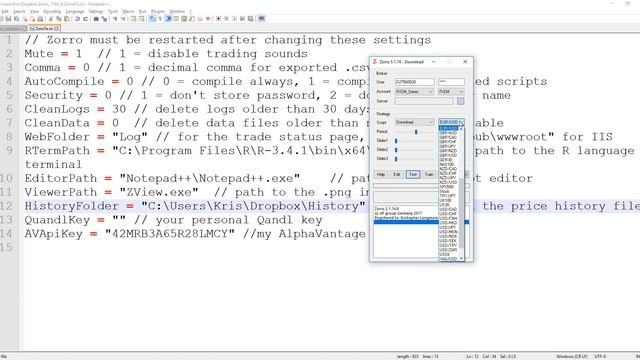The height and width of the screenshot is (360, 640).
Task: Open the Language menu
Action: [75, 11]
